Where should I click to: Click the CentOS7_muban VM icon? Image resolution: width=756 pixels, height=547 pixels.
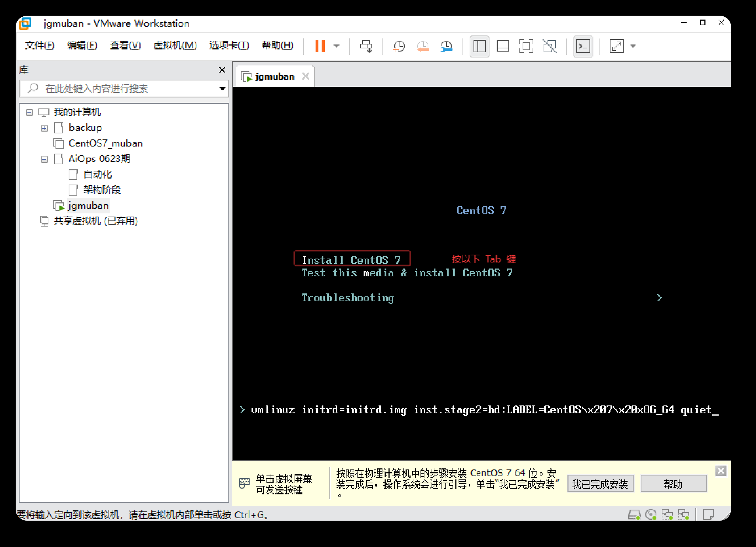59,143
